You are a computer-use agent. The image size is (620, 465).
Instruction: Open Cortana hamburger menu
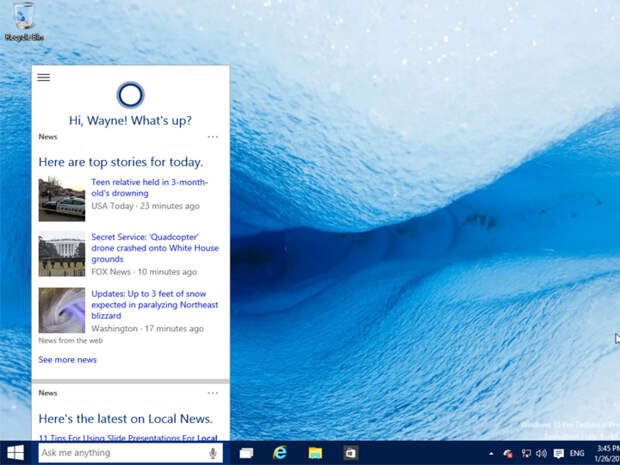(43, 78)
